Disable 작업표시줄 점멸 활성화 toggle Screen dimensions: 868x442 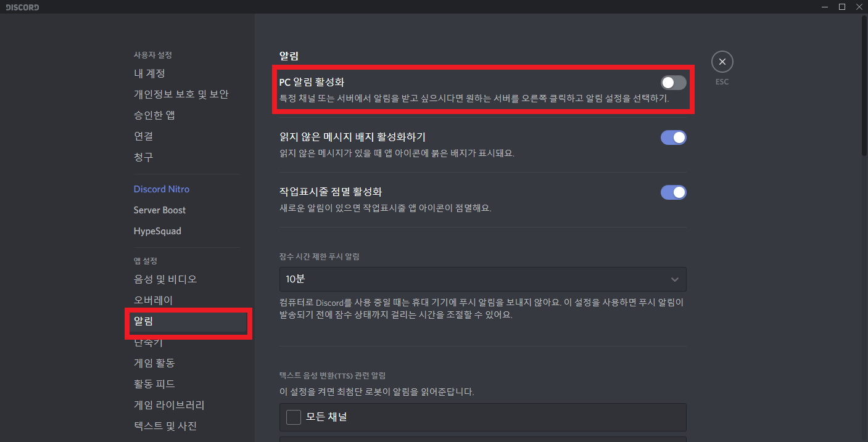673,192
